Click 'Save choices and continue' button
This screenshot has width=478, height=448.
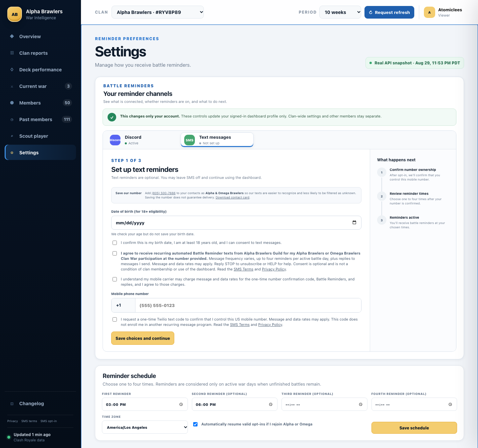click(143, 338)
